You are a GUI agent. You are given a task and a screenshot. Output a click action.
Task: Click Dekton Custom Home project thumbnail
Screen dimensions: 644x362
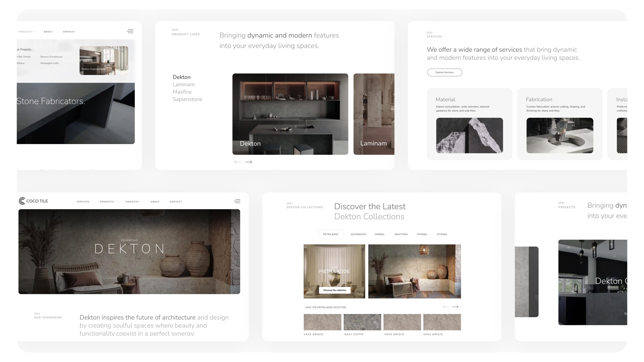tap(104, 60)
